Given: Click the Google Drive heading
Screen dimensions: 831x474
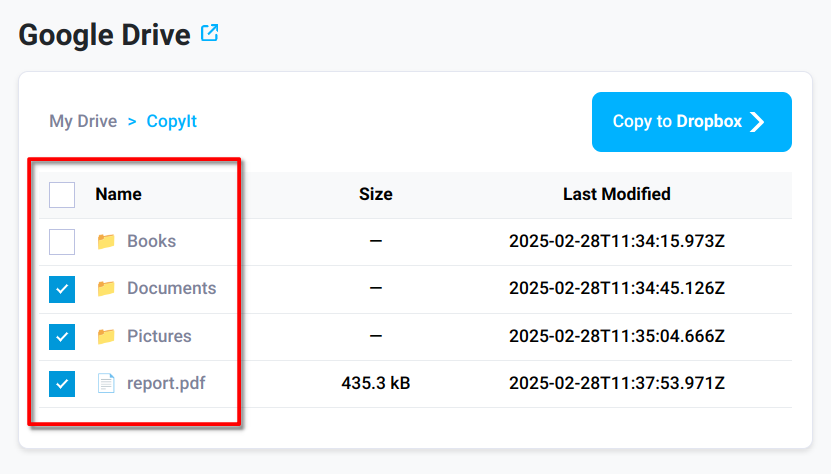Looking at the screenshot, I should point(104,35).
